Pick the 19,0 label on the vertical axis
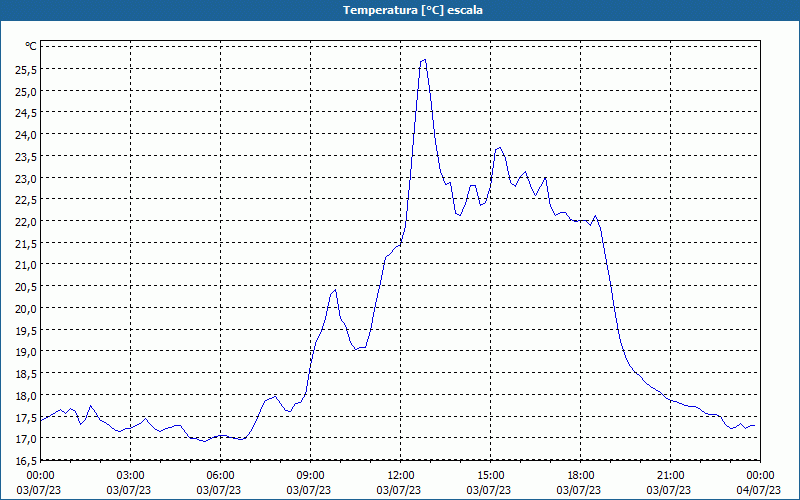Screen dimensions: 800x500 (26, 353)
